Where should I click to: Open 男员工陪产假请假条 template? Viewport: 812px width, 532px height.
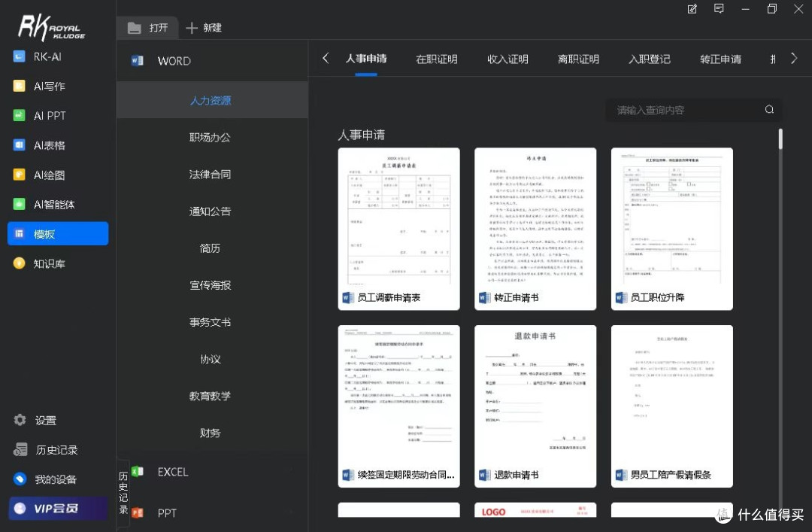672,406
